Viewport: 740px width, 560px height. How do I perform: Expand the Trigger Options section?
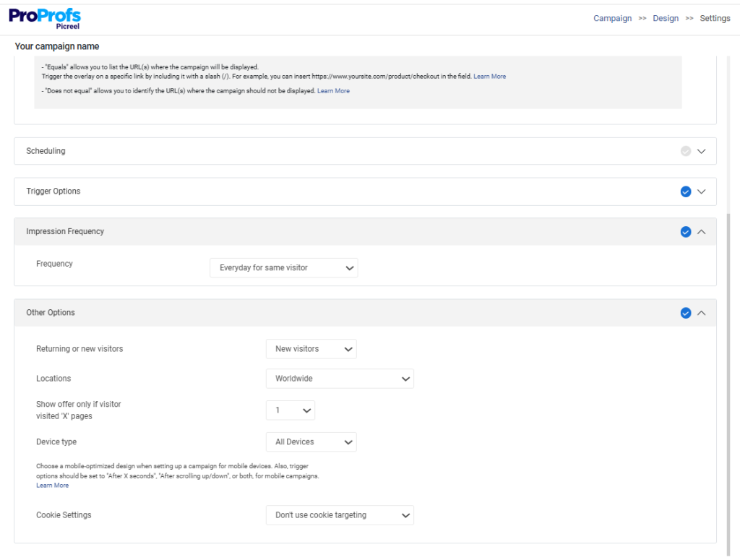[701, 191]
